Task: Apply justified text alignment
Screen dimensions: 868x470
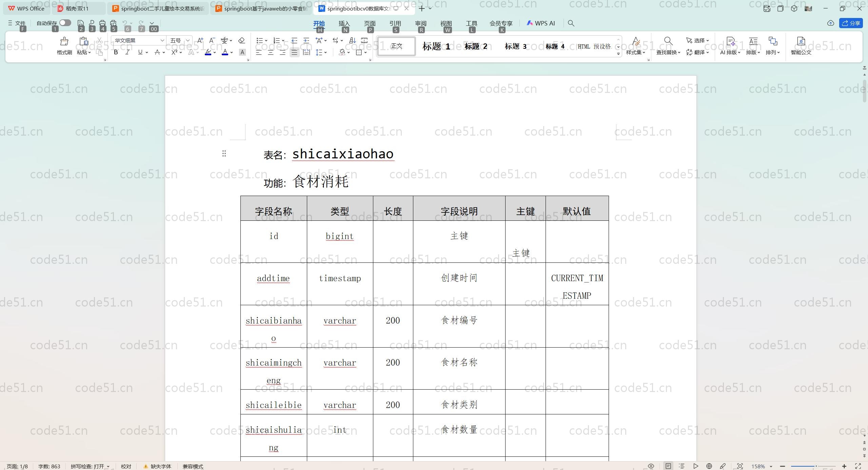Action: (294, 53)
